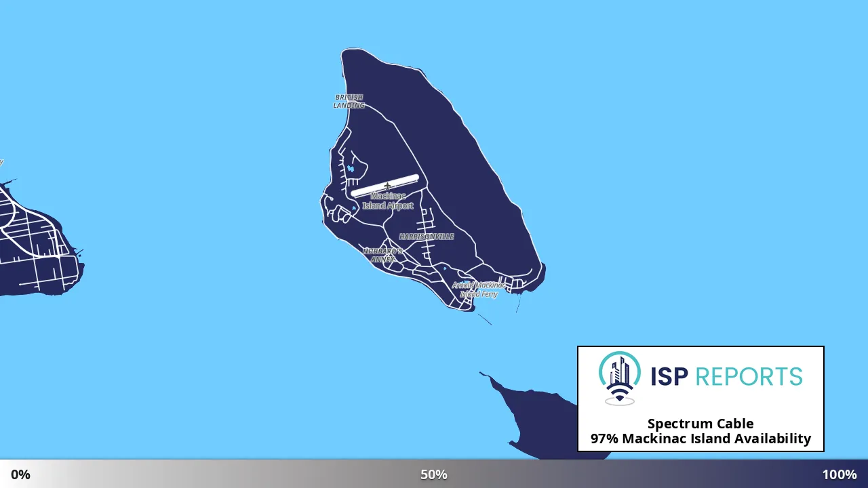
Task: Click the white airport runway strip
Action: click(384, 186)
